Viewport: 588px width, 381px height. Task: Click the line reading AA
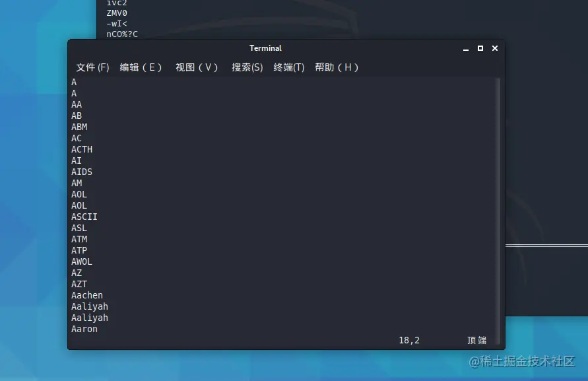(77, 104)
